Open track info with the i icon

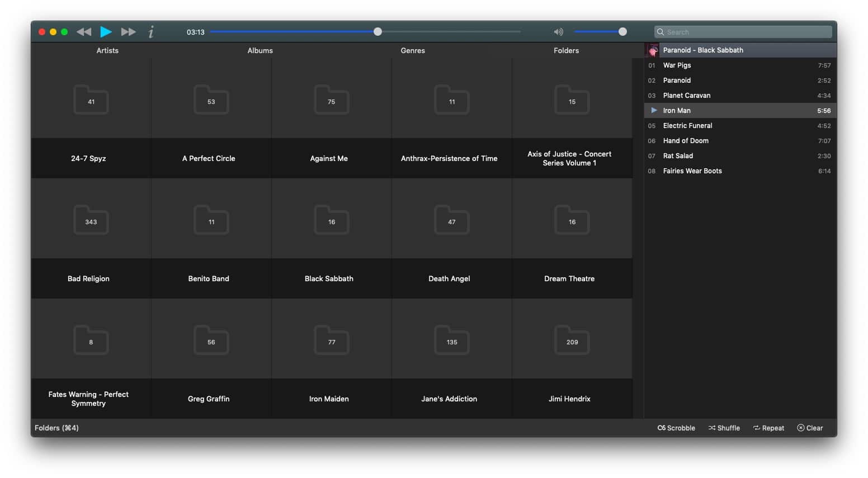151,32
